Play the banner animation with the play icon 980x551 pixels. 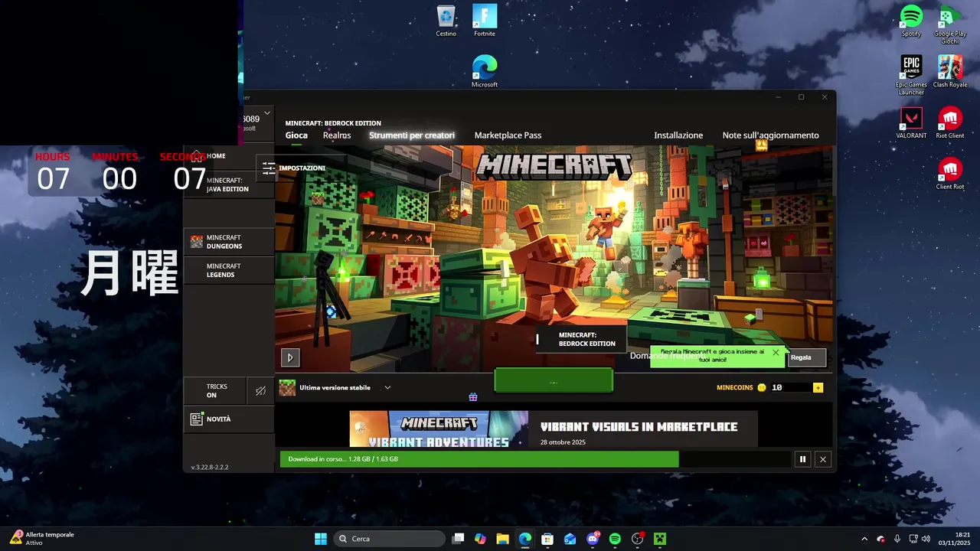click(x=289, y=357)
